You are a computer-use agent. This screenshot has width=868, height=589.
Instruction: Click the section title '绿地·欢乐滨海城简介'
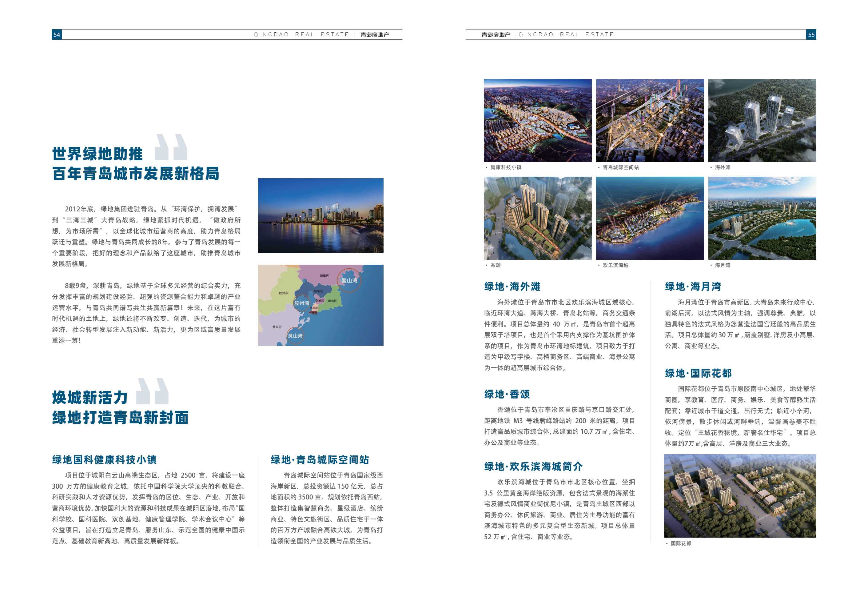coord(533,467)
